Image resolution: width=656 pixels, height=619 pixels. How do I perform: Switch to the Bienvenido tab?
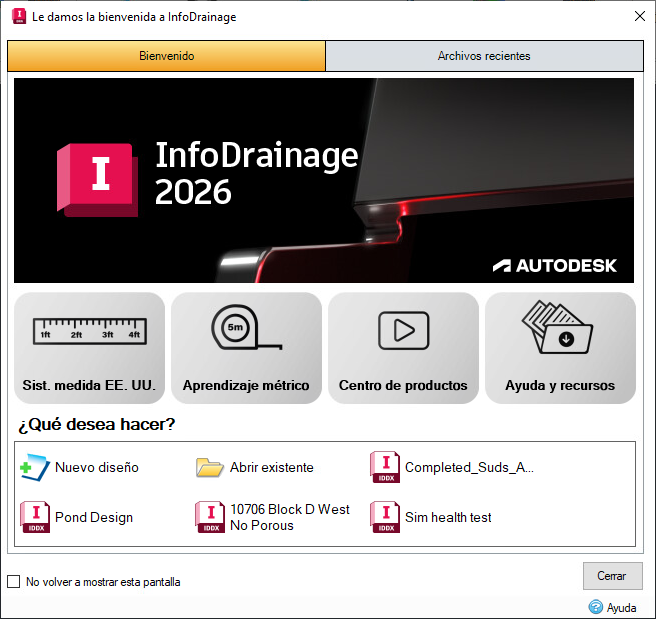[166, 56]
